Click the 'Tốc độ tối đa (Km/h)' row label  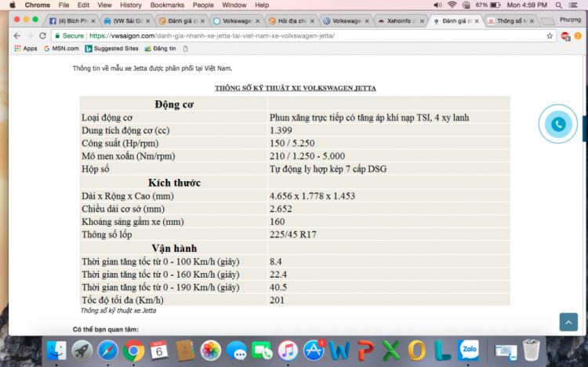(x=122, y=300)
